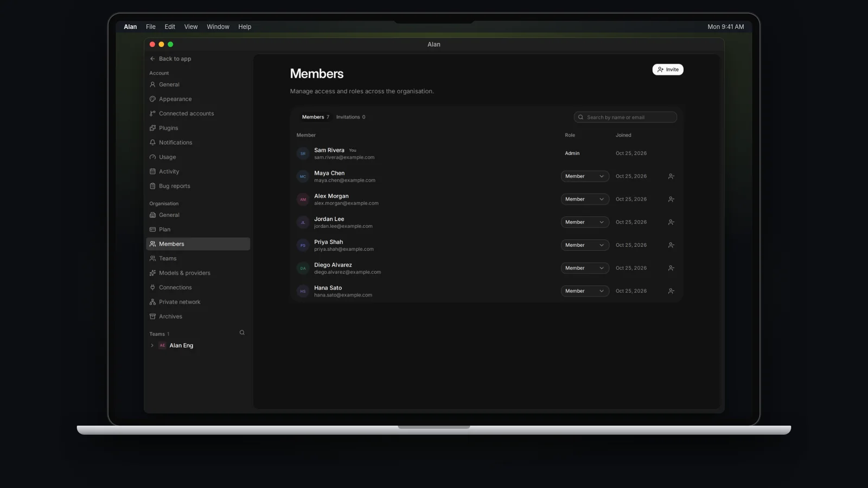Click Maya Chen's MC avatar

pyautogui.click(x=303, y=176)
